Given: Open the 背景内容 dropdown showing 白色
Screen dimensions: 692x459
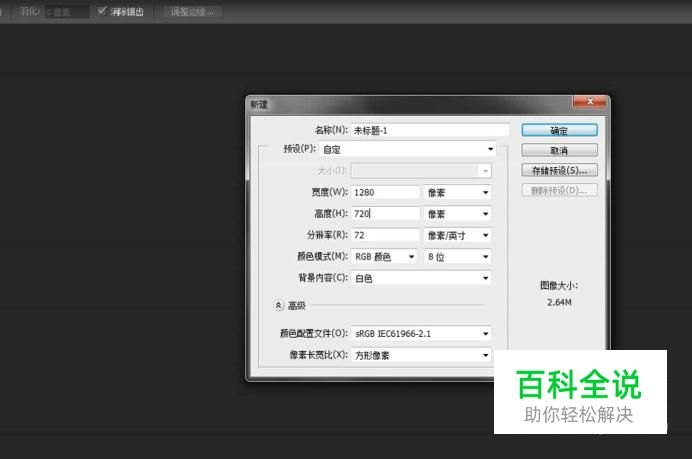Looking at the screenshot, I should point(421,278).
